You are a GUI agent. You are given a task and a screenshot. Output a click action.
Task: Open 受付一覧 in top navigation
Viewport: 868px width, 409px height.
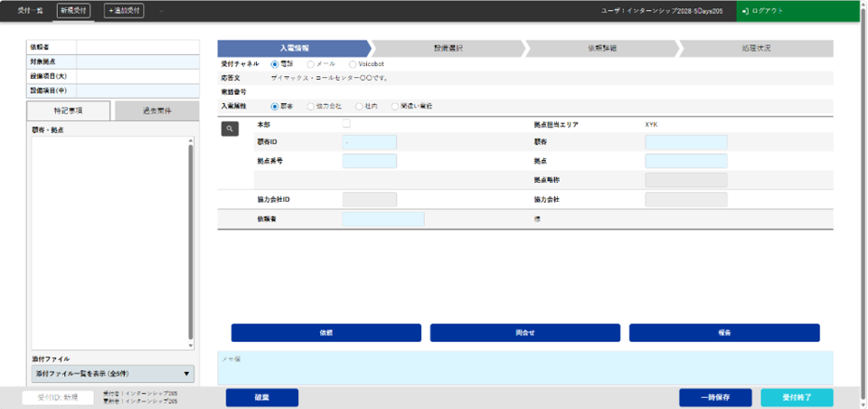[31, 11]
